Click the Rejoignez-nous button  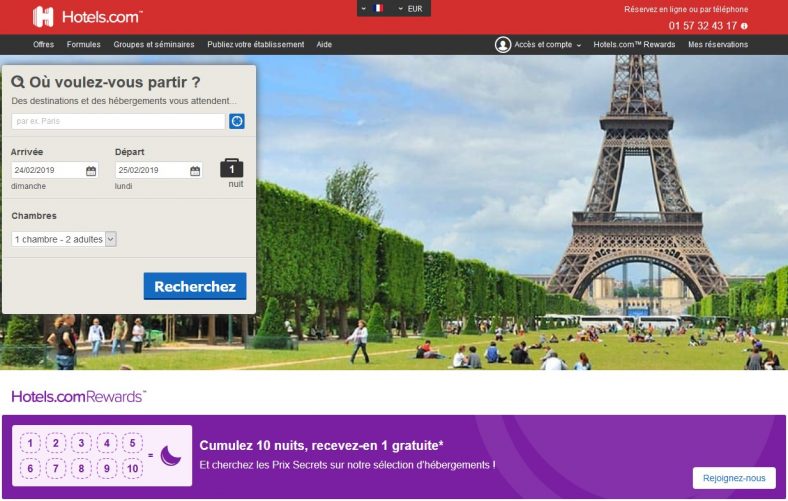734,478
